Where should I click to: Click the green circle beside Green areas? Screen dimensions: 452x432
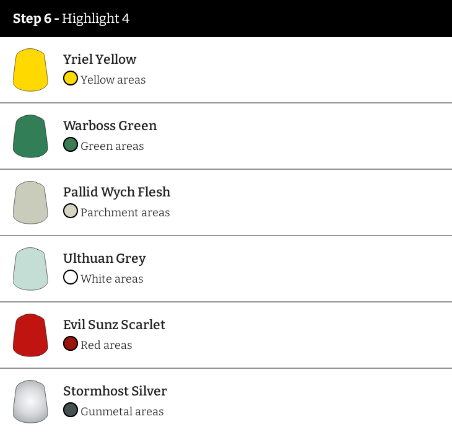point(70,145)
